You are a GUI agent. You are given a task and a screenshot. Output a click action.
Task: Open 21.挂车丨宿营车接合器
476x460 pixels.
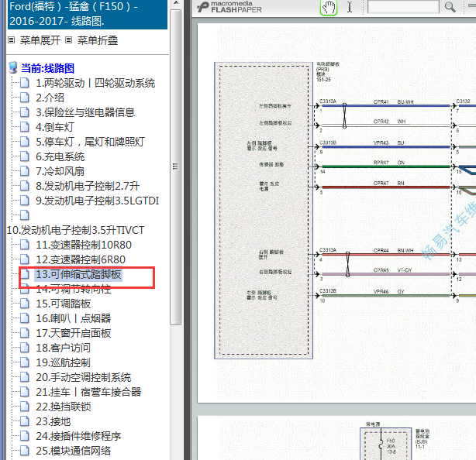[88, 392]
